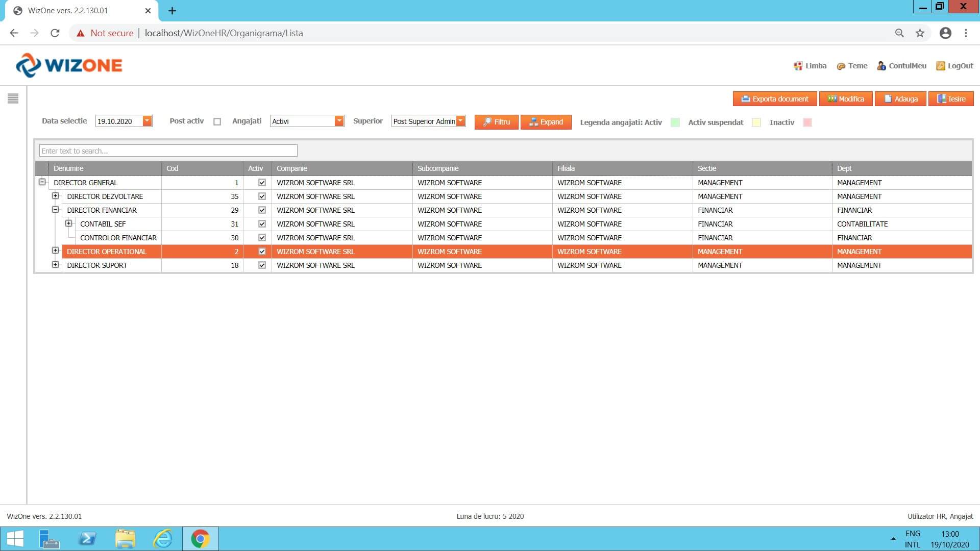The width and height of the screenshot is (980, 551).
Task: Click the Companie column header
Action: click(x=292, y=168)
